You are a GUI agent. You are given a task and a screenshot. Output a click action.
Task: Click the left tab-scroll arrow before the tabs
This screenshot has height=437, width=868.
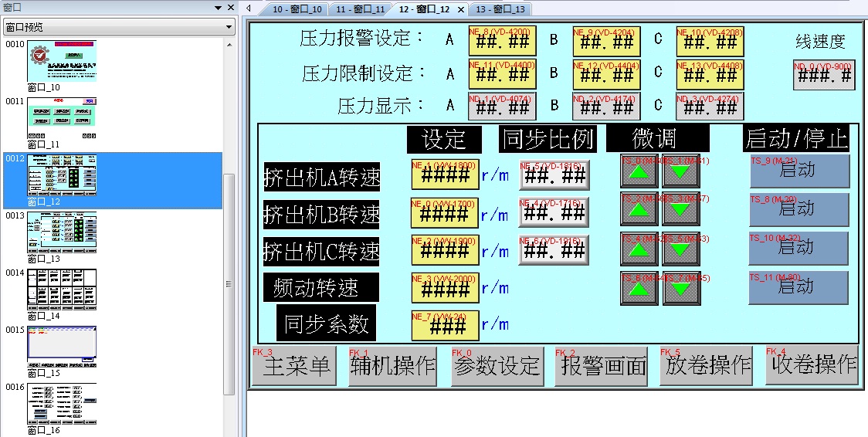point(249,8)
